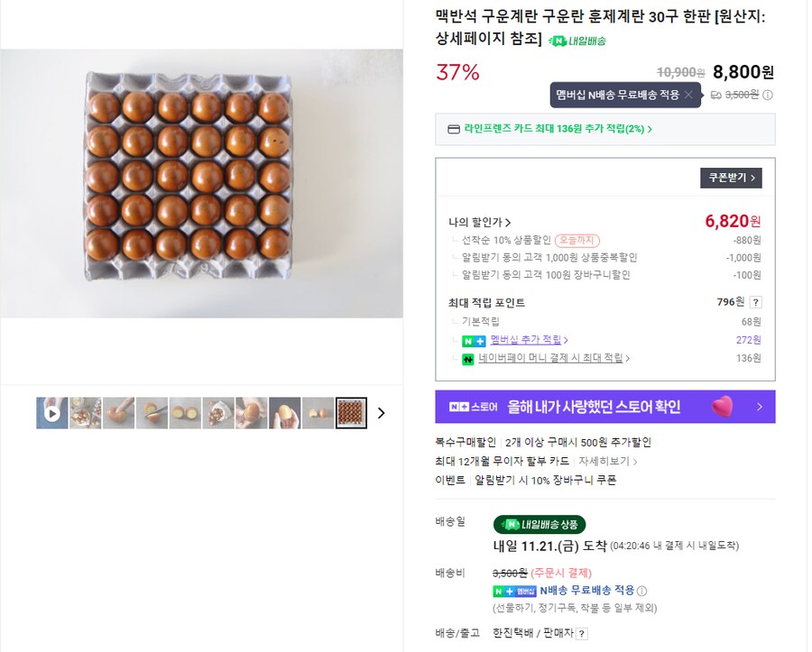The height and width of the screenshot is (652, 812).
Task: Click the card icon beside 라인프렌즈 카드 적립
Action: [452, 129]
